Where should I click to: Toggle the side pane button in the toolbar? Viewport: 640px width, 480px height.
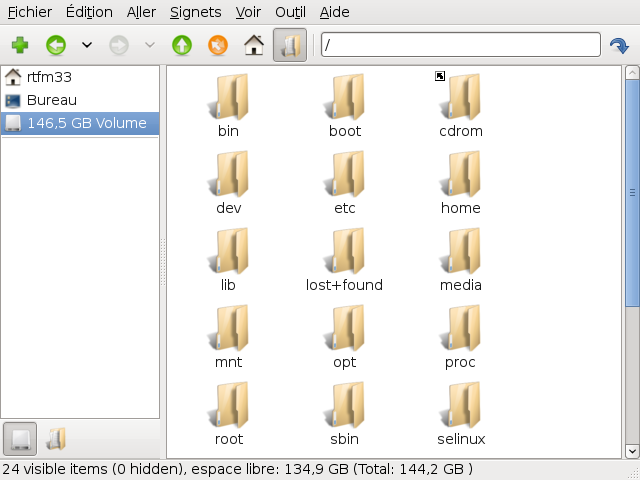tap(290, 45)
